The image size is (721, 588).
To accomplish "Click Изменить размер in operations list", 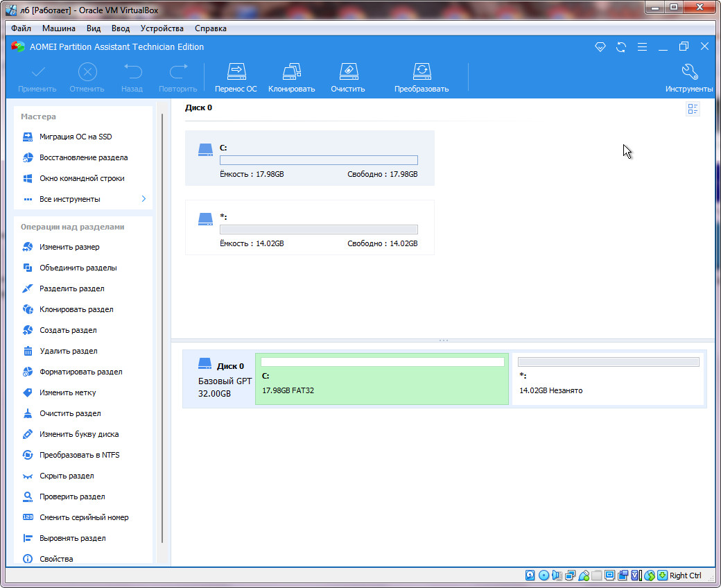I will pyautogui.click(x=69, y=247).
